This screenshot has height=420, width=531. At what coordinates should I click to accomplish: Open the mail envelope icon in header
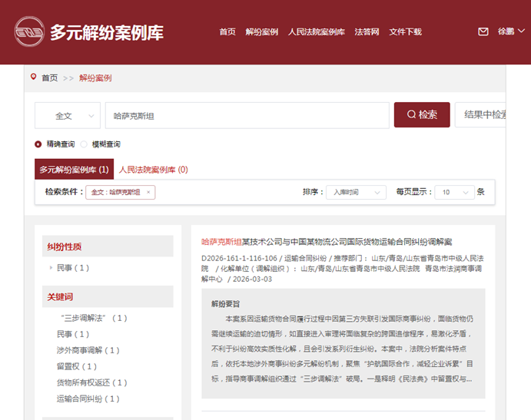click(483, 31)
